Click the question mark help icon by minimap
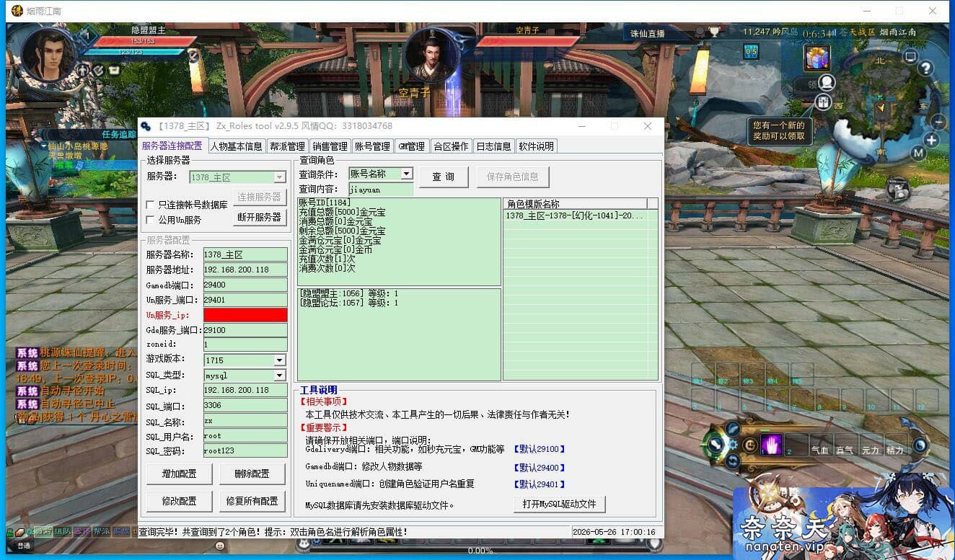Viewport: 955px width, 560px height. click(x=925, y=68)
